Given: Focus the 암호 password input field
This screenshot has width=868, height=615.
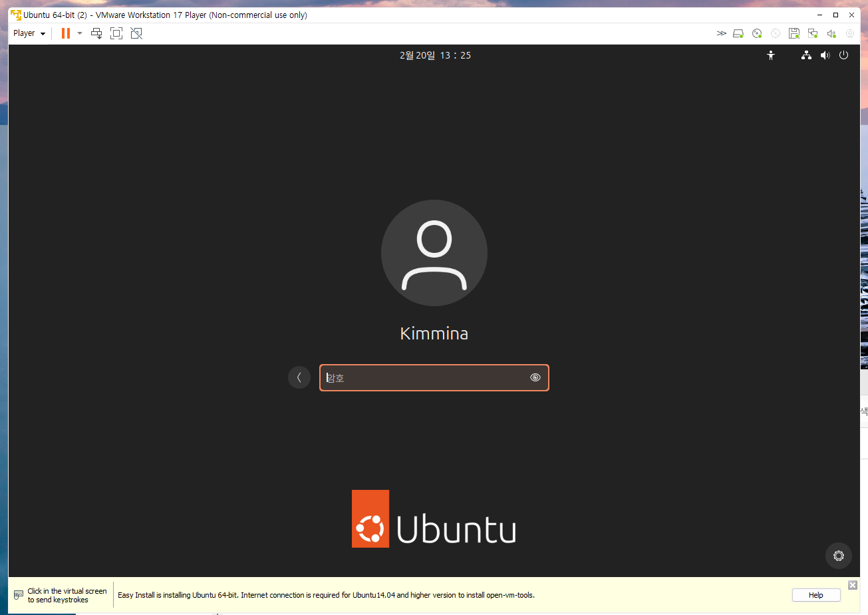Looking at the screenshot, I should tap(434, 377).
